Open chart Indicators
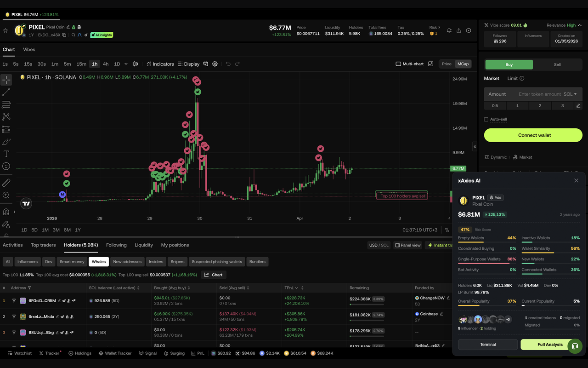This screenshot has height=368, width=588. [x=160, y=64]
